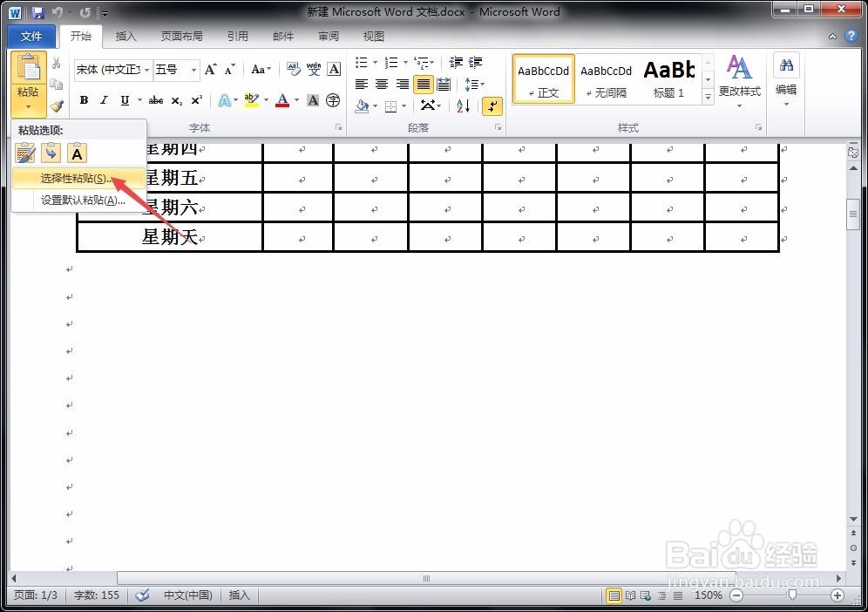Align text left
The height and width of the screenshot is (612, 868).
(362, 85)
